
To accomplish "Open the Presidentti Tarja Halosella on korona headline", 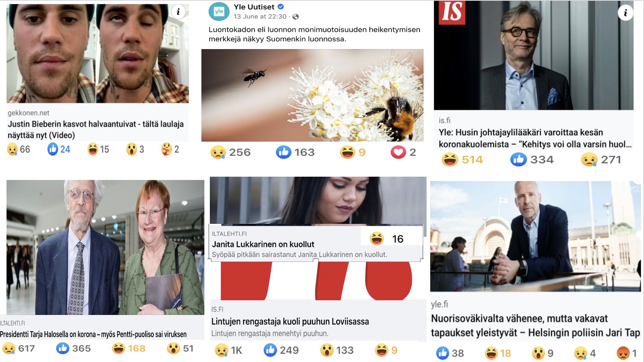I will 93,334.
